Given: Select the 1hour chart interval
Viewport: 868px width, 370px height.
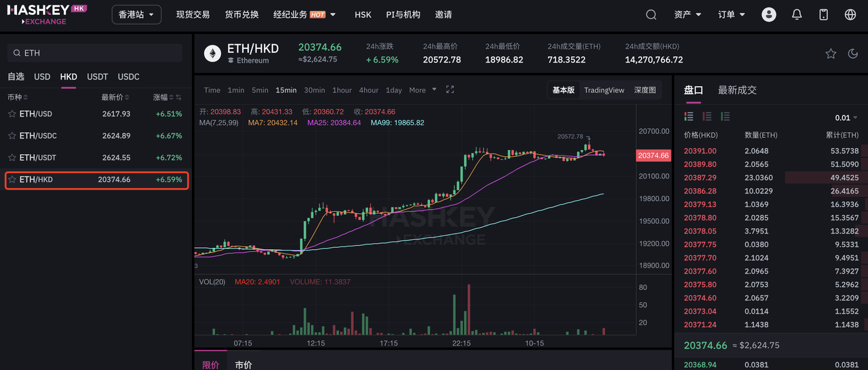Looking at the screenshot, I should [342, 90].
